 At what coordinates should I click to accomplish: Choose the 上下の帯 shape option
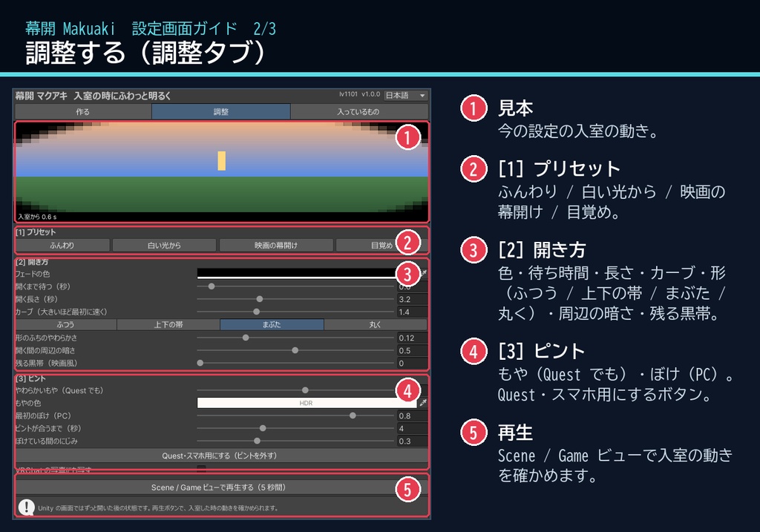click(x=168, y=324)
